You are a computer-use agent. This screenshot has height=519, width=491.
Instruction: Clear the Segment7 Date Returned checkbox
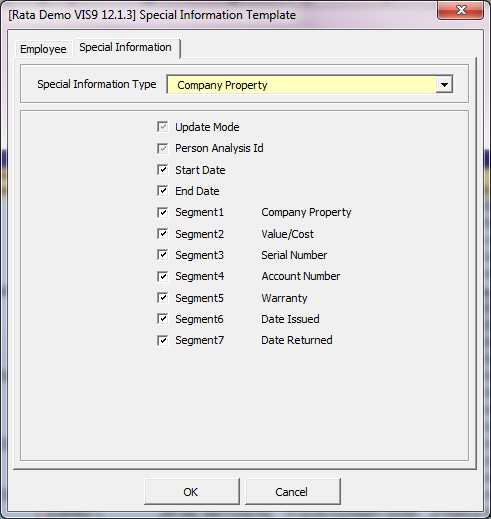click(x=162, y=340)
